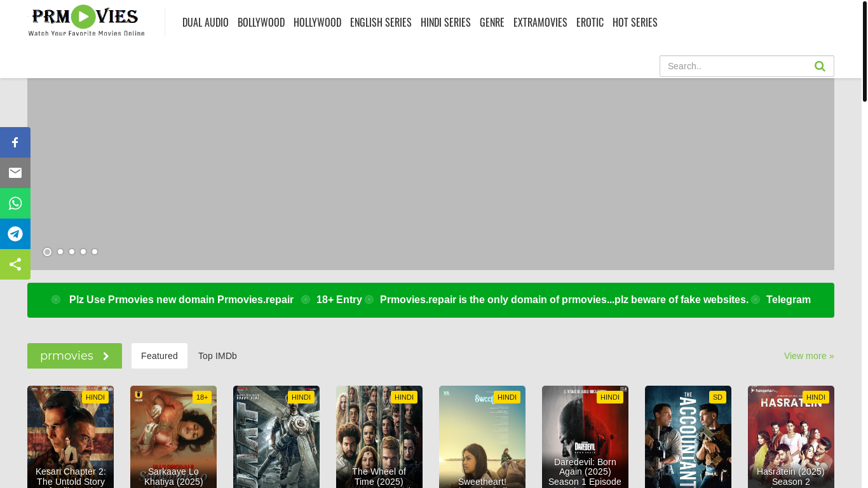Screen dimensions: 868x488
Task: Click the 18+ badge on Sarkaaye Lo Khatiya
Action: pyautogui.click(x=202, y=397)
